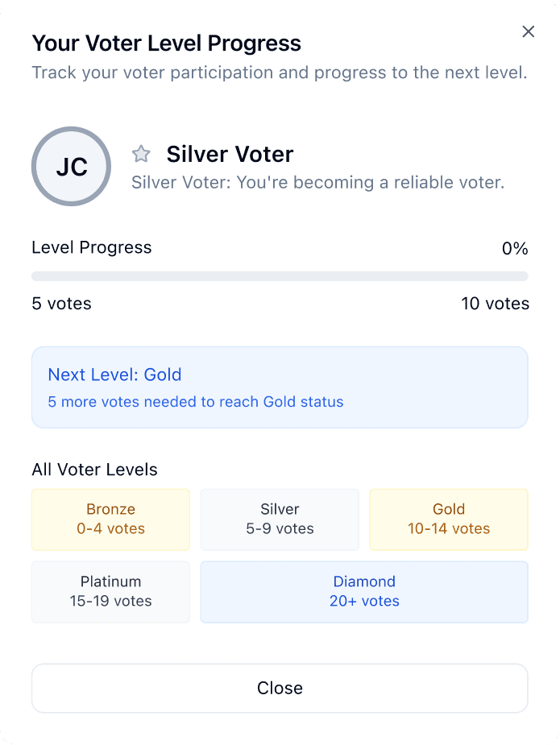Click the star icon beside Silver Voter
Image resolution: width=560 pixels, height=745 pixels.
[x=141, y=154]
